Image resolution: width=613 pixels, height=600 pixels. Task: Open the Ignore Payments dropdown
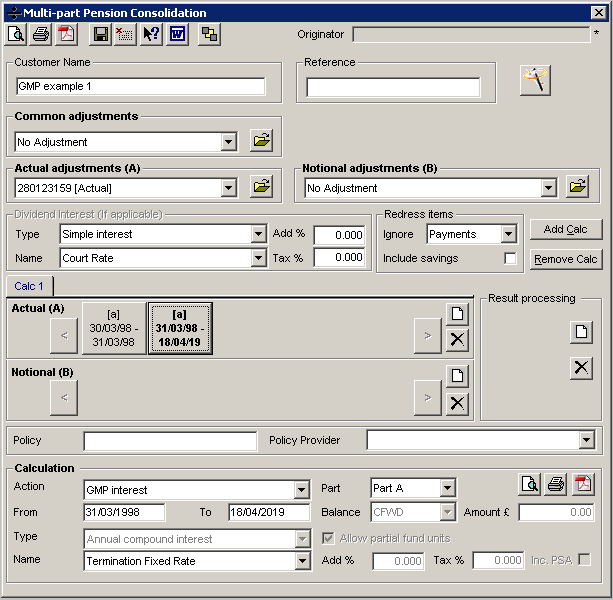[508, 234]
